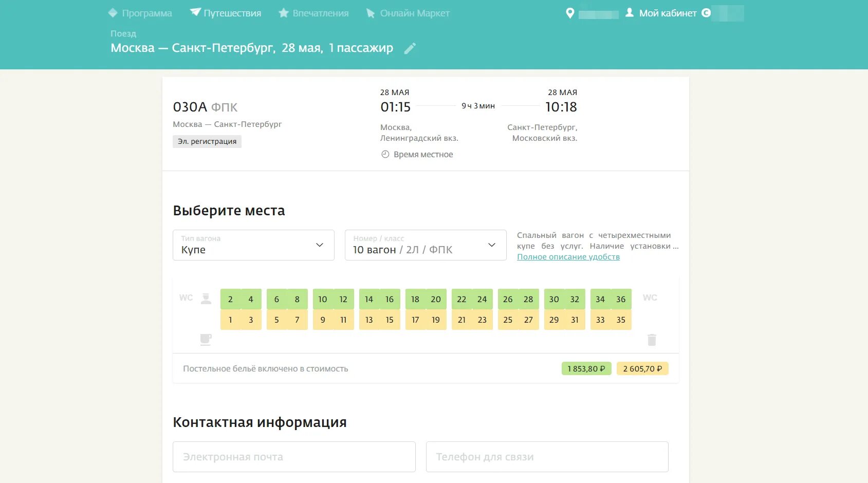
Task: Select lower seat 35
Action: point(621,320)
